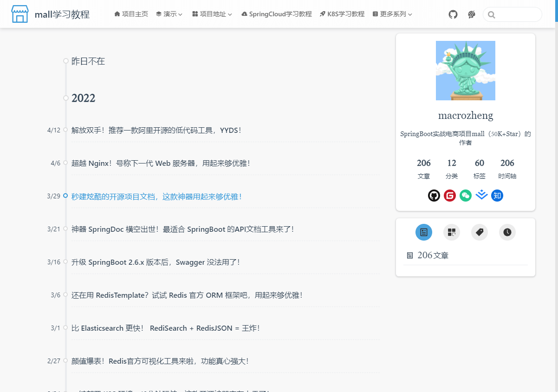Click the SpringBoot实战电商项目mall author description
558x392 pixels.
466,138
